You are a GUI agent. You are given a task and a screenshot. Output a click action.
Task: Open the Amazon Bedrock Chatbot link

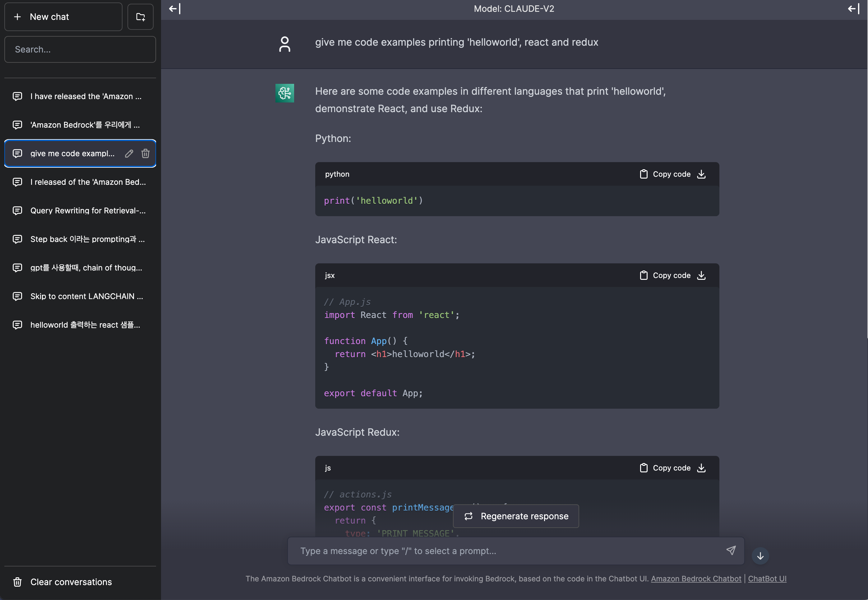point(696,579)
